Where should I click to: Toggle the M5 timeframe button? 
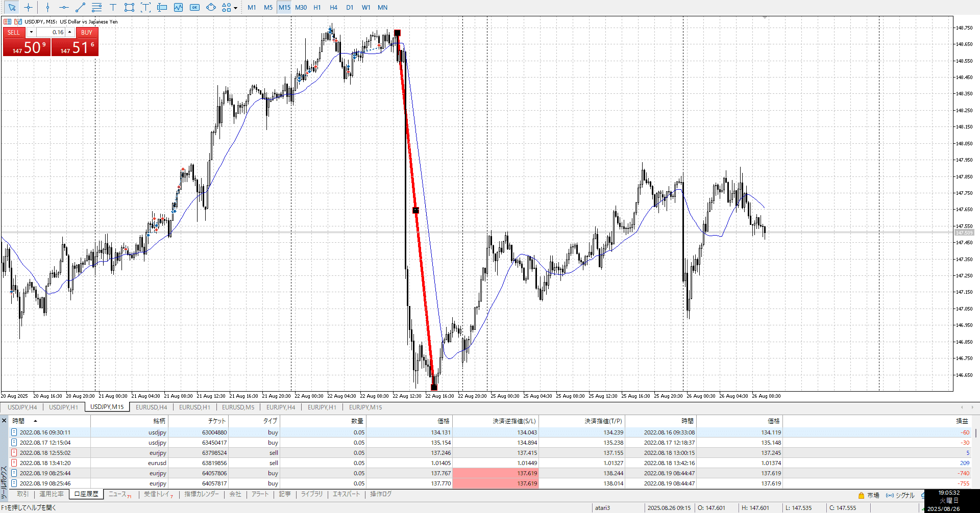pos(268,8)
